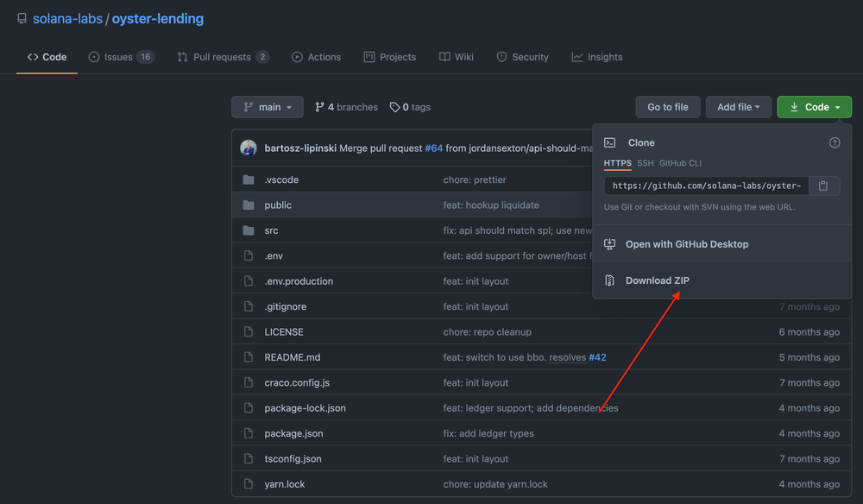The width and height of the screenshot is (863, 504).
Task: Go to the Actions tab
Action: [x=316, y=57]
